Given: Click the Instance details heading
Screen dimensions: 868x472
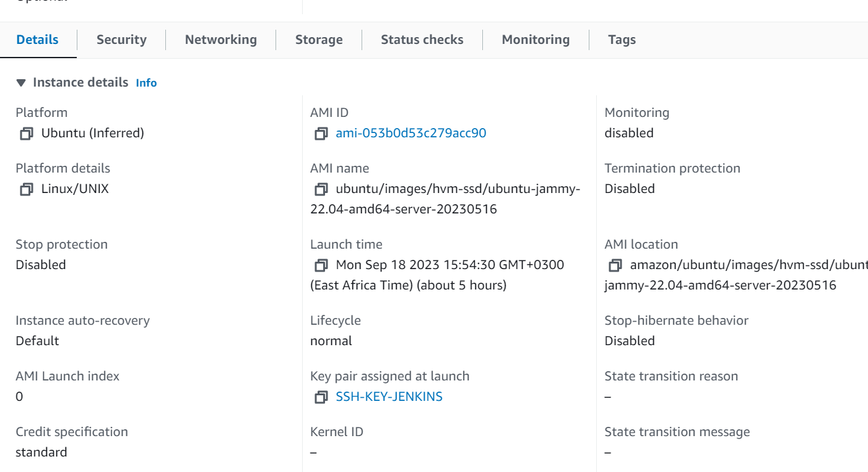Looking at the screenshot, I should [x=80, y=82].
